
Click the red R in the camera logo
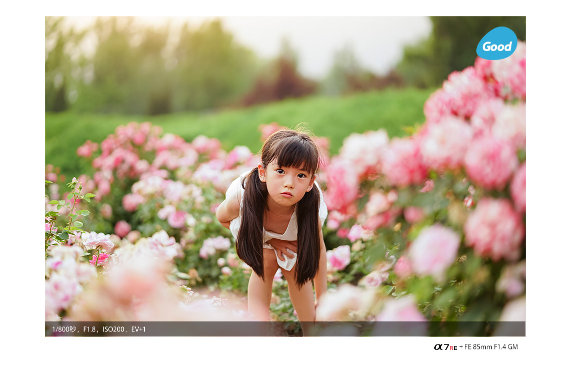451,347
